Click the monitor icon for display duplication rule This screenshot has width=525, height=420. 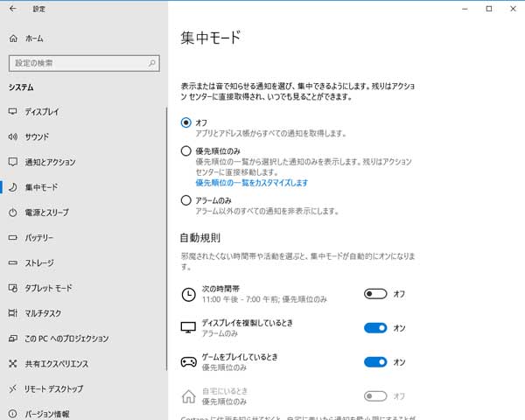(x=188, y=327)
